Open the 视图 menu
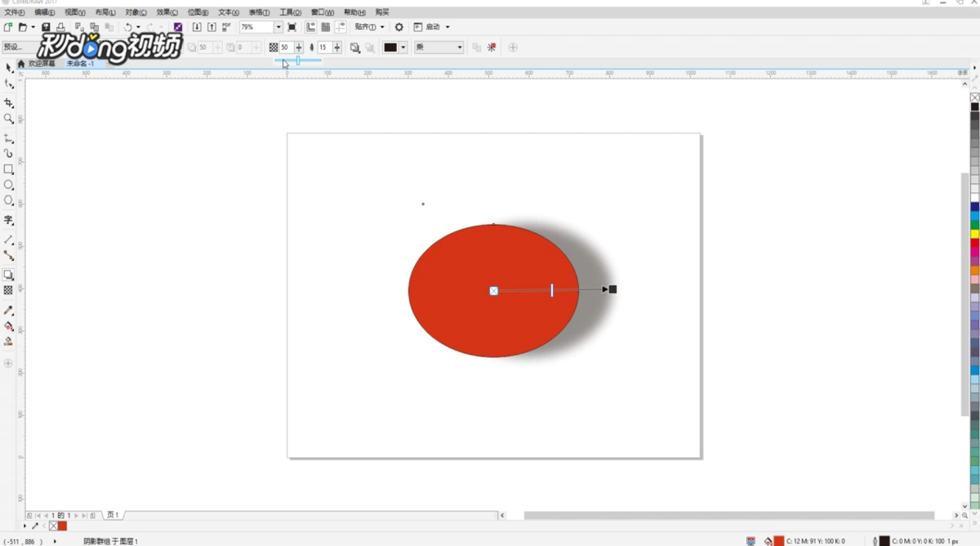 (75, 13)
